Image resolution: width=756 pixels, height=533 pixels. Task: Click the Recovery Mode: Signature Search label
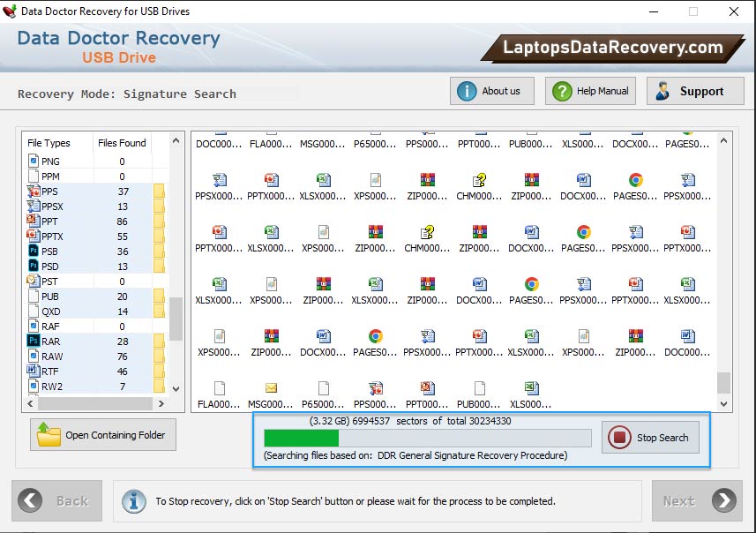pyautogui.click(x=127, y=94)
